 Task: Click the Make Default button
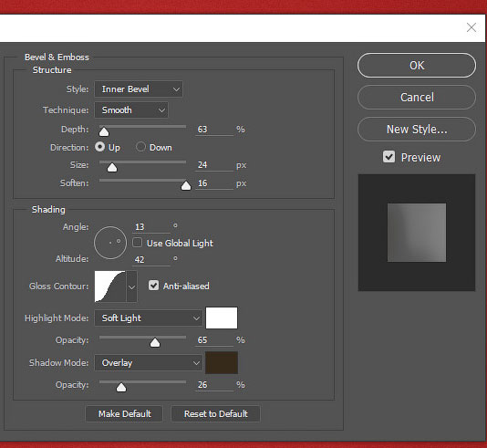(x=124, y=414)
